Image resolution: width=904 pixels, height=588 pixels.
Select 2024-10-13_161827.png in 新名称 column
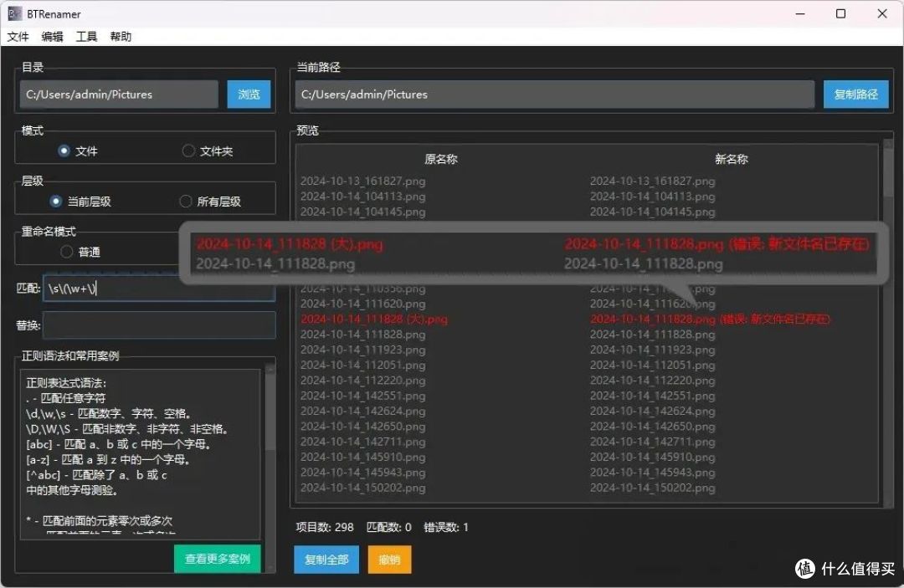pyautogui.click(x=653, y=181)
